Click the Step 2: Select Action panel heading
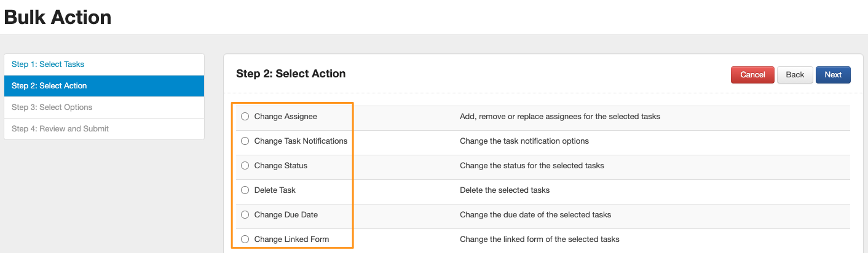Image resolution: width=868 pixels, height=253 pixels. (291, 74)
